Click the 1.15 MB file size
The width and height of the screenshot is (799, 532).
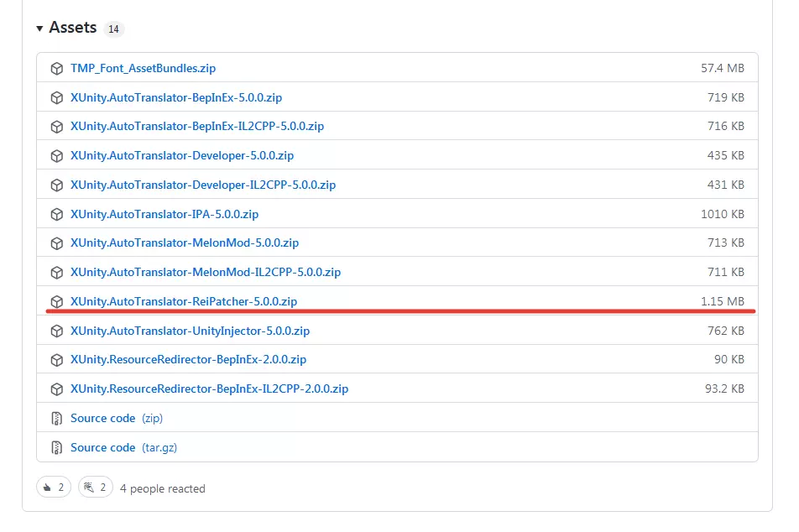coord(723,301)
